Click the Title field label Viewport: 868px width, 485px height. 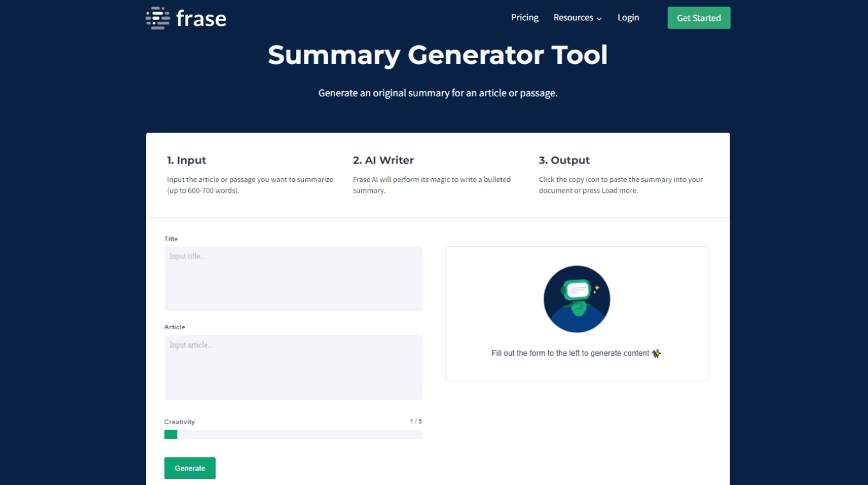(171, 239)
